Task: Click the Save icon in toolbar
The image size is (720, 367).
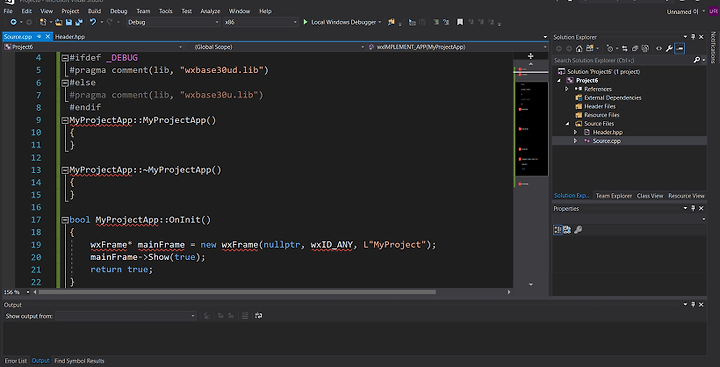Action: click(68, 22)
